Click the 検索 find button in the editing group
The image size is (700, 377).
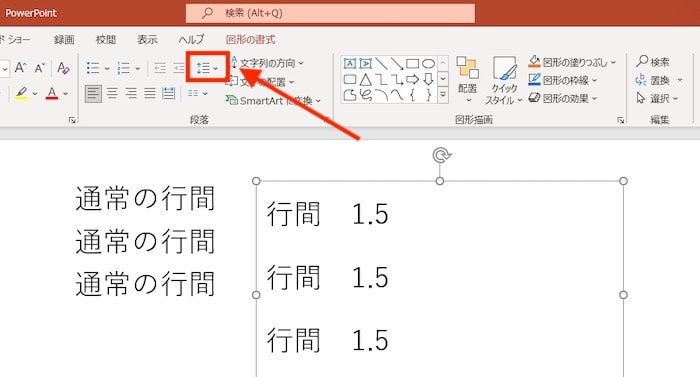(653, 62)
